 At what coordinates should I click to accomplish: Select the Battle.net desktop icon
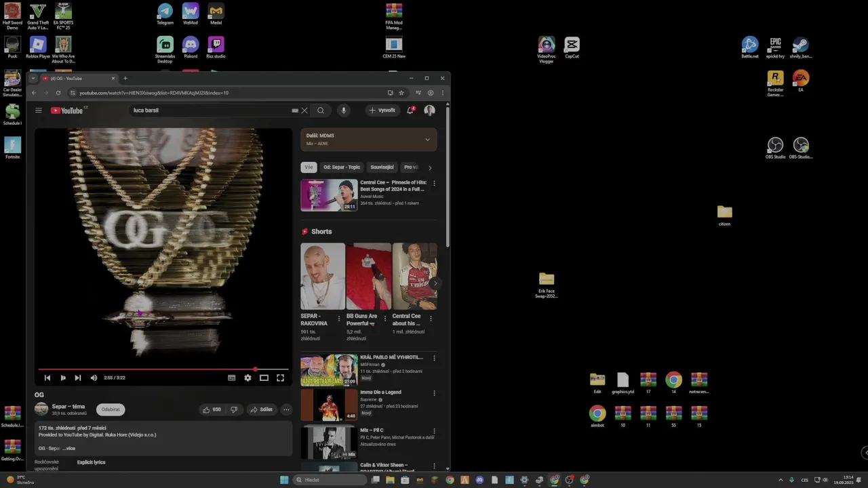[750, 47]
